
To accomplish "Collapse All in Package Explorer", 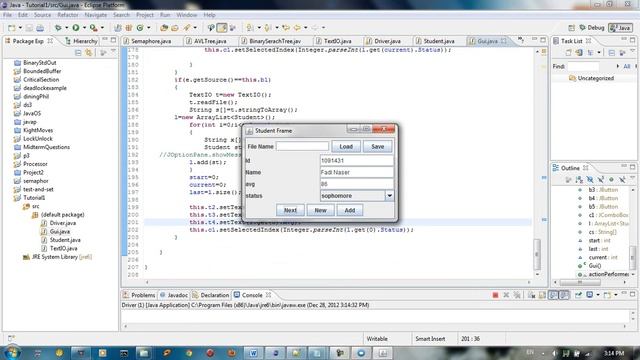I will [78, 53].
